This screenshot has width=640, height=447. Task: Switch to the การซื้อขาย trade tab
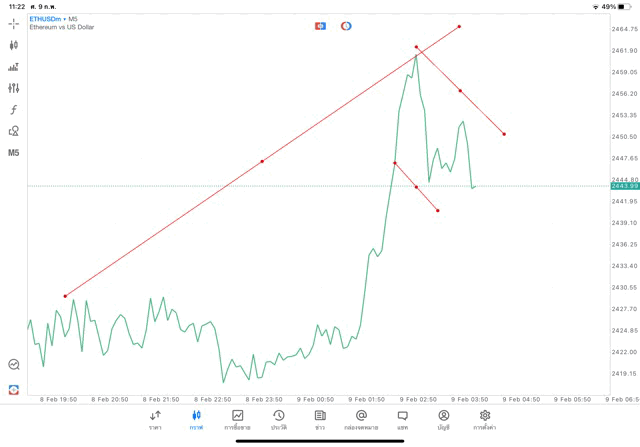238,420
